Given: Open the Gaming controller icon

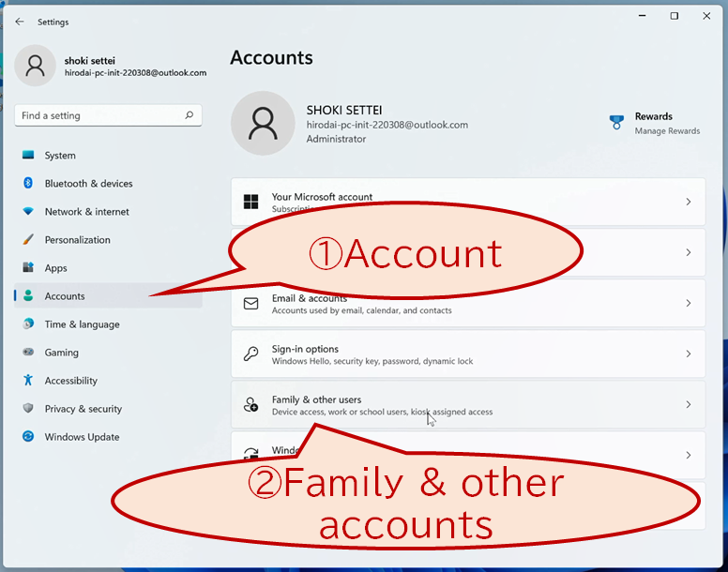Looking at the screenshot, I should point(28,352).
